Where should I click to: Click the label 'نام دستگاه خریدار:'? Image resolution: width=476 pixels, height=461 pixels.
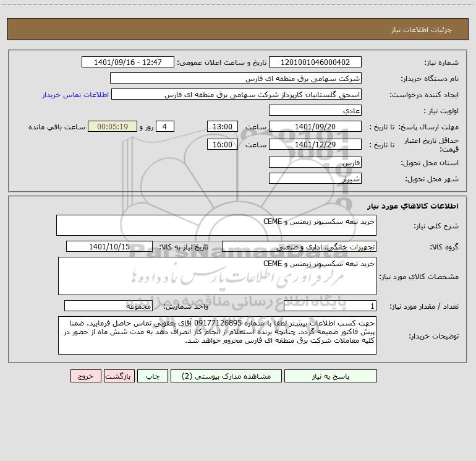click(430, 79)
